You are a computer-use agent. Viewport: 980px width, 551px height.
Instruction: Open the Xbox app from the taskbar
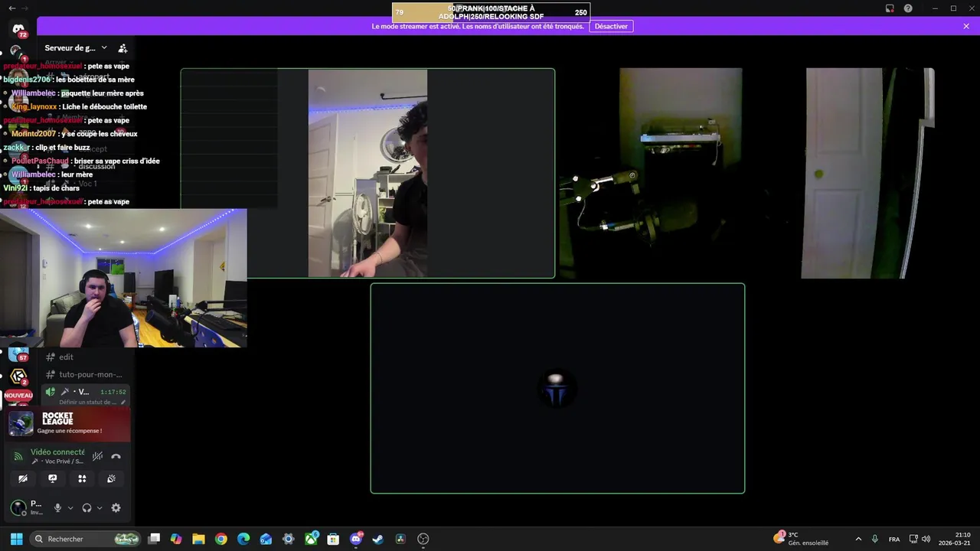pyautogui.click(x=311, y=539)
